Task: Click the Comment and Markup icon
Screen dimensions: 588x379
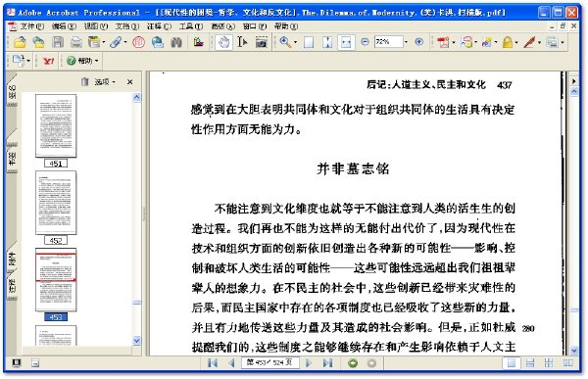Action: (467, 42)
